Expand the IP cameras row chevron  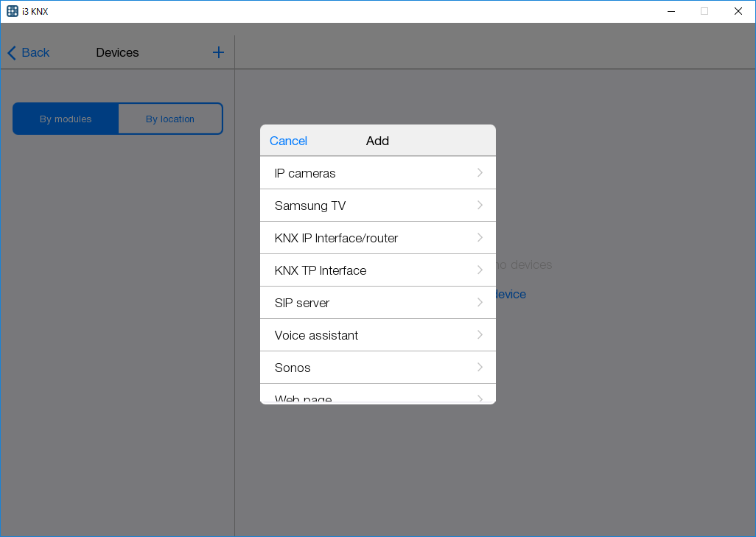point(480,172)
